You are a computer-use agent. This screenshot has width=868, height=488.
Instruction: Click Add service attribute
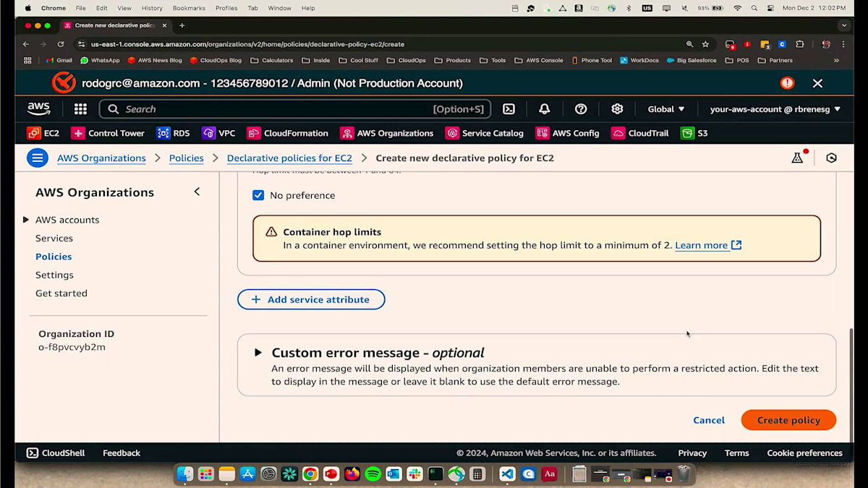tap(311, 299)
